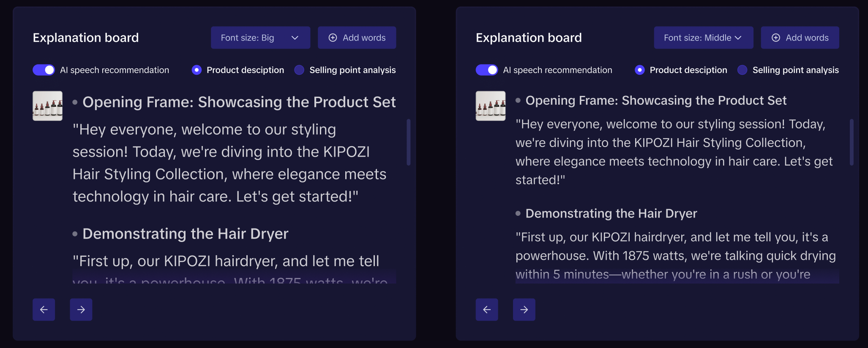The image size is (868, 348).
Task: Click "Demonstrating the Hair Dryer" in Big font panel
Action: coord(186,234)
